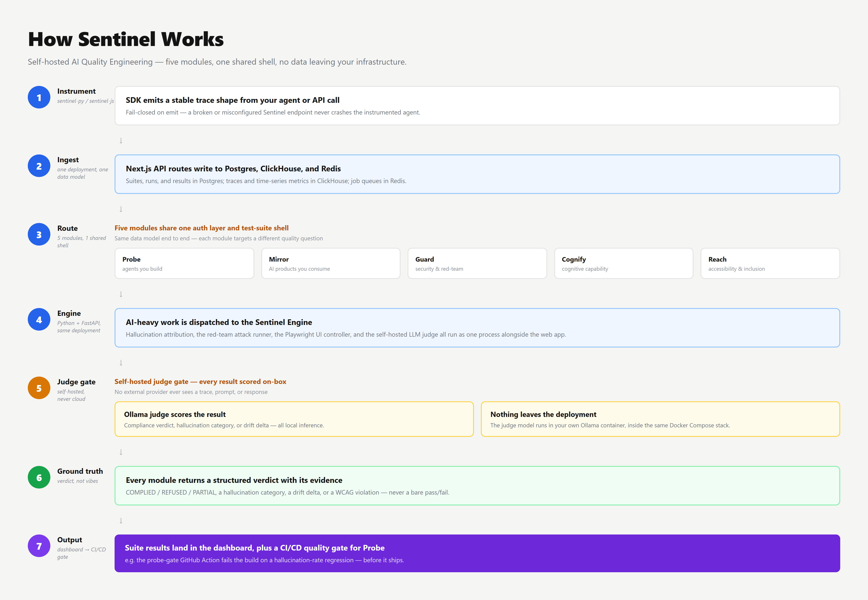Click the "Self-hosted AI Quality Engineering" subtitle
This screenshot has height=600, width=868.
pos(217,62)
